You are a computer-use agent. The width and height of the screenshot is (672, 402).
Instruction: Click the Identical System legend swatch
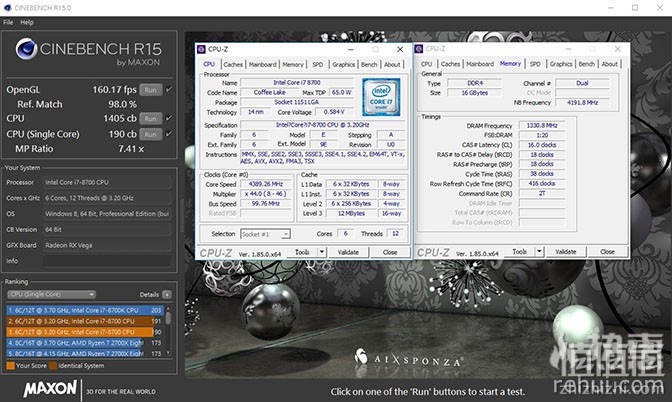pos(53,366)
